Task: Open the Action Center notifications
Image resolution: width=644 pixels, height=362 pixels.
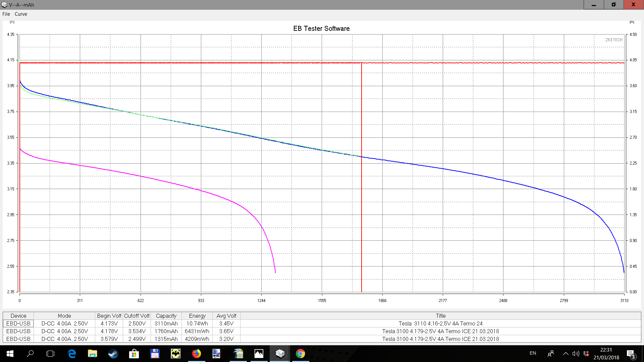Action: tap(631, 354)
